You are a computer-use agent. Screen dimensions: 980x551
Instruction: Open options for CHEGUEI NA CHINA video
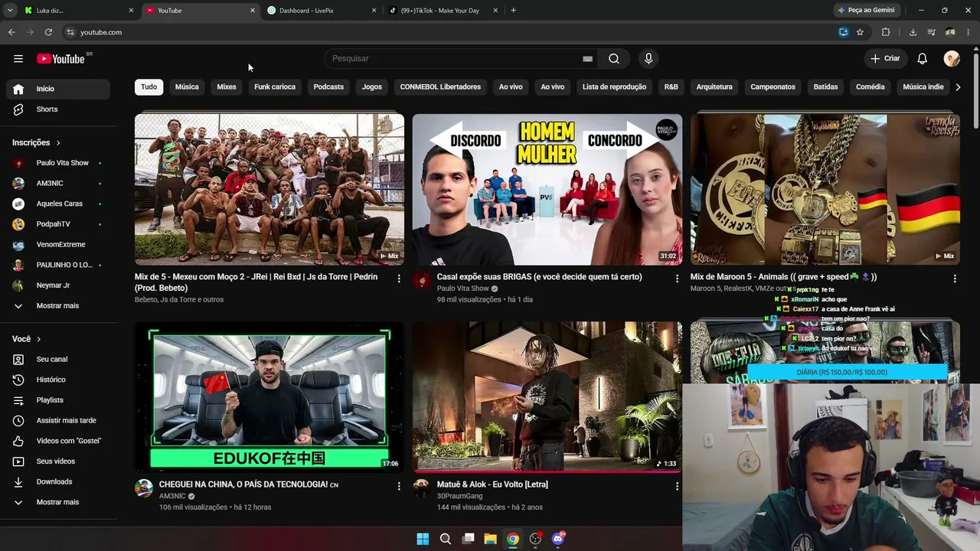398,487
